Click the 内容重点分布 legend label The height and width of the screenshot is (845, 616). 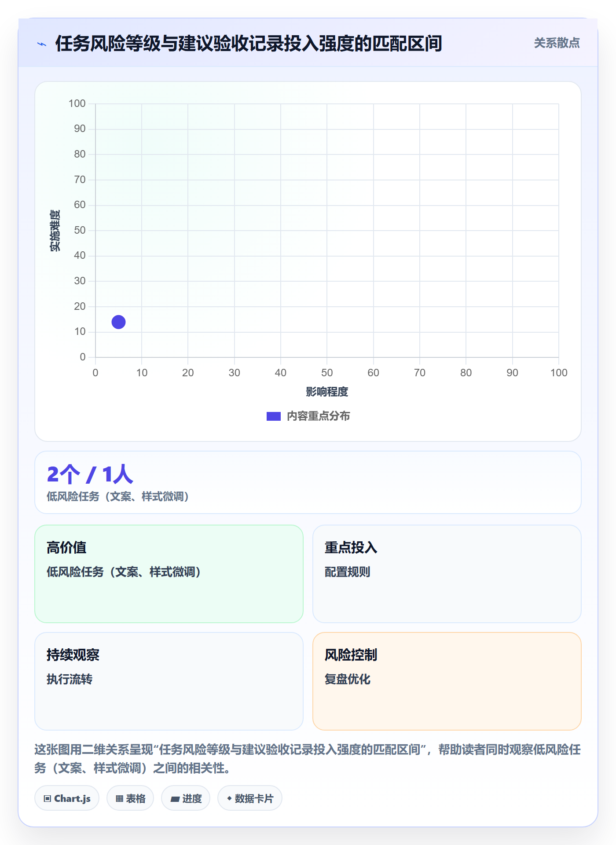coord(318,416)
